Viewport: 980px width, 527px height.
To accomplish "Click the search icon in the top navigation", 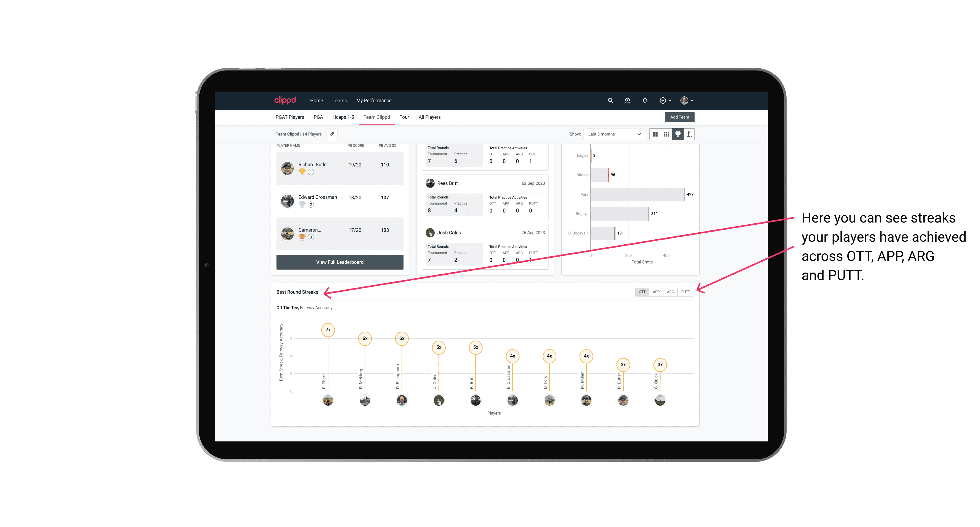I will coord(610,101).
